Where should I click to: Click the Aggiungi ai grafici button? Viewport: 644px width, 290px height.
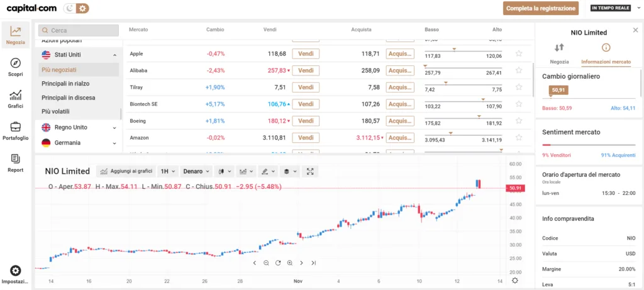126,171
